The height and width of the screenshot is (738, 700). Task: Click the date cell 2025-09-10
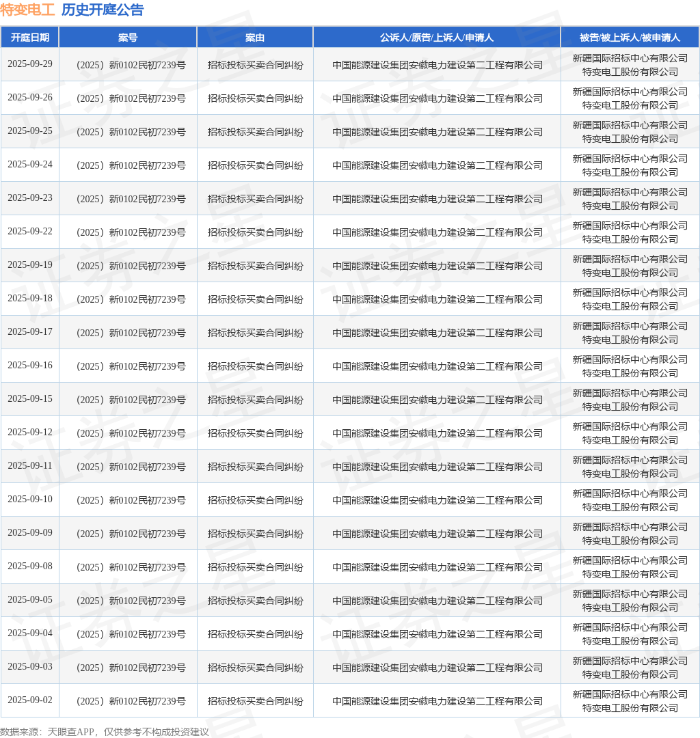tap(30, 499)
